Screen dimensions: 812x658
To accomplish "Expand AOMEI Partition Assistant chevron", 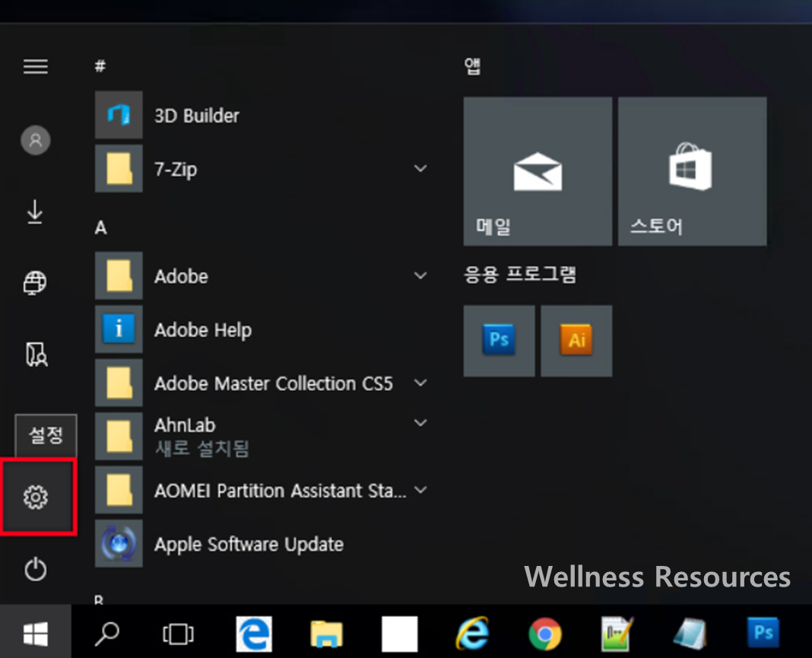I will pyautogui.click(x=420, y=490).
